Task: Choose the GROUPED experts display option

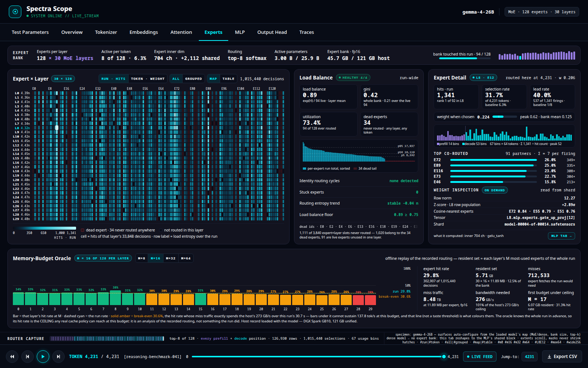Action: coord(193,79)
